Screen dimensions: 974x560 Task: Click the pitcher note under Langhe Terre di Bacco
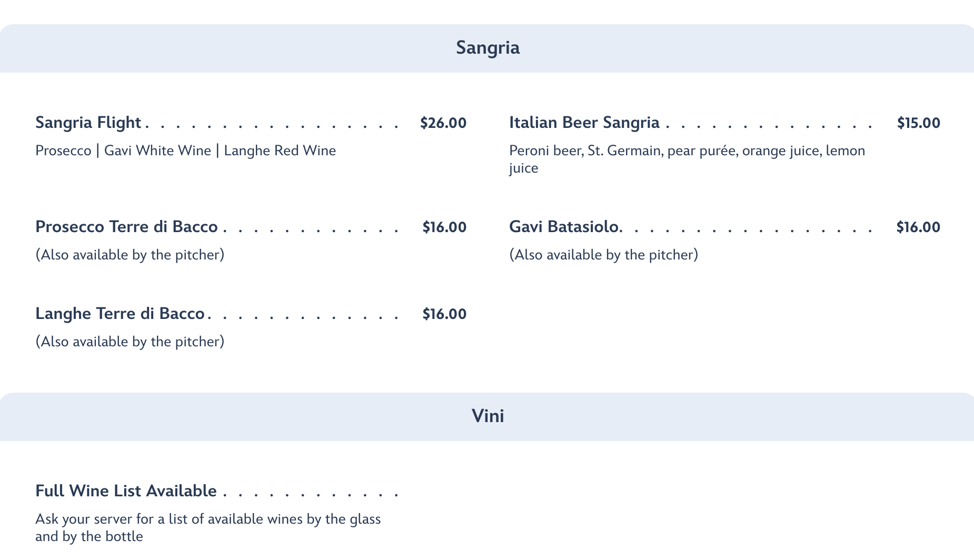[x=130, y=342]
